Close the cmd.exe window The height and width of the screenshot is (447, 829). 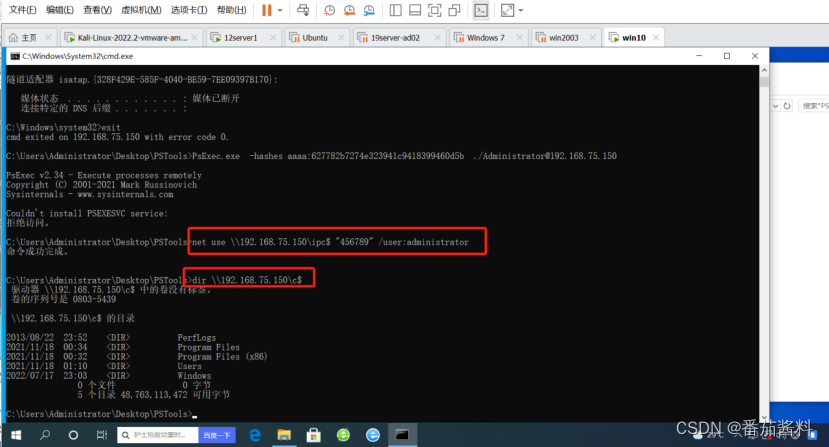(755, 56)
